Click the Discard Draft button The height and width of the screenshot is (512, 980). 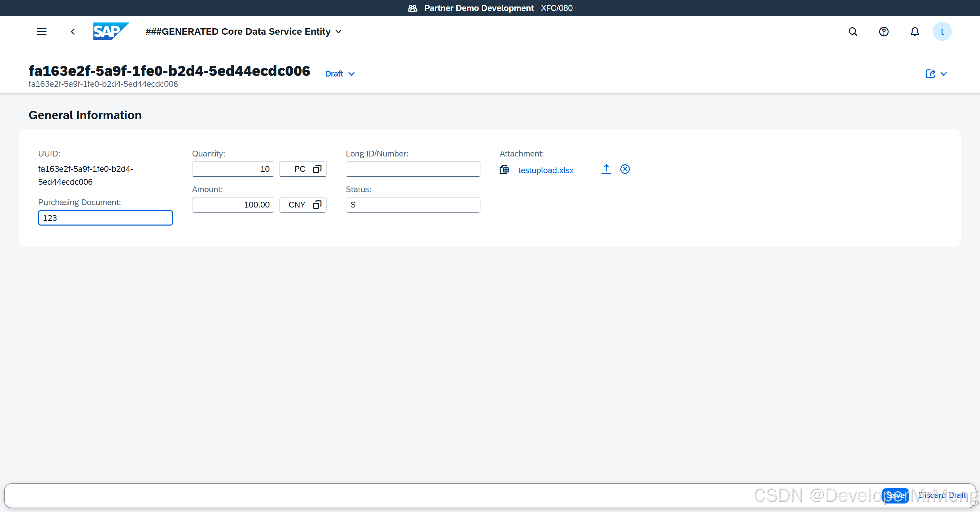coord(942,495)
